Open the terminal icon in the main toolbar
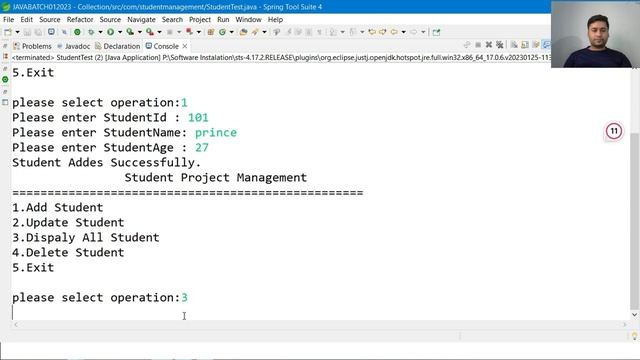The height and width of the screenshot is (360, 640). pyautogui.click(x=51, y=32)
